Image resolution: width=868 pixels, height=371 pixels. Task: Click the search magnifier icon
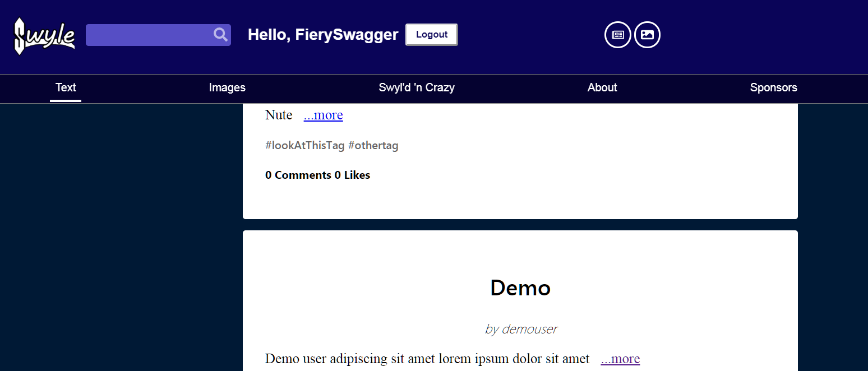click(x=220, y=35)
